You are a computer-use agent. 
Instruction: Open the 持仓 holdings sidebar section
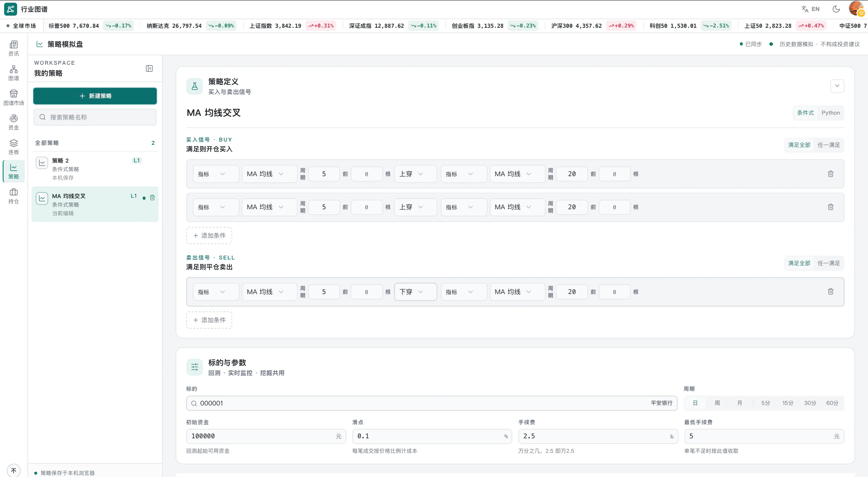(14, 196)
